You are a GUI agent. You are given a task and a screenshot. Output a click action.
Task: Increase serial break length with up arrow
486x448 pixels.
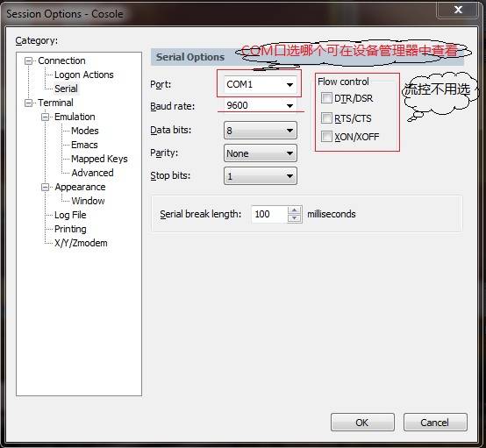pos(294,210)
